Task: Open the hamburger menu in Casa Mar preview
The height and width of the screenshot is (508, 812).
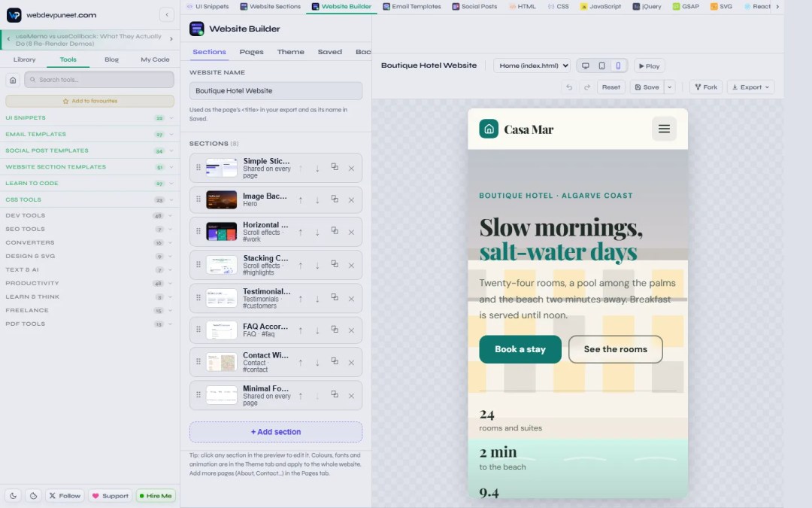Action: 664,129
